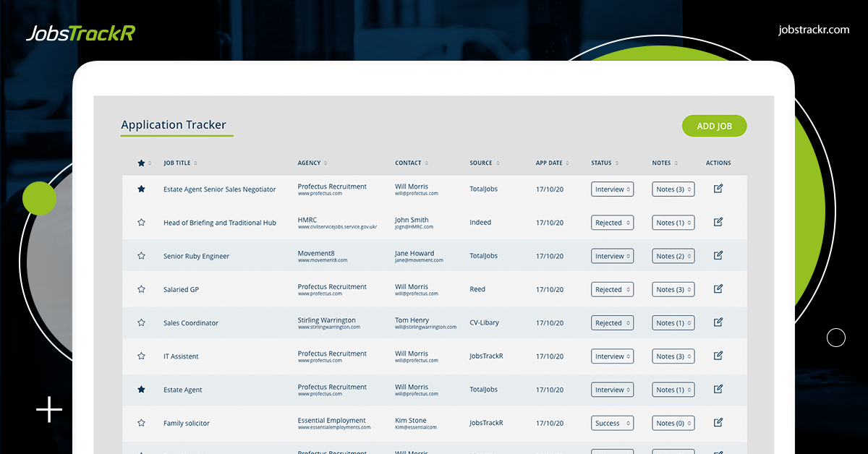The image size is (868, 454).
Task: Click the edit icon for Sales Coordinator
Action: [x=718, y=322]
